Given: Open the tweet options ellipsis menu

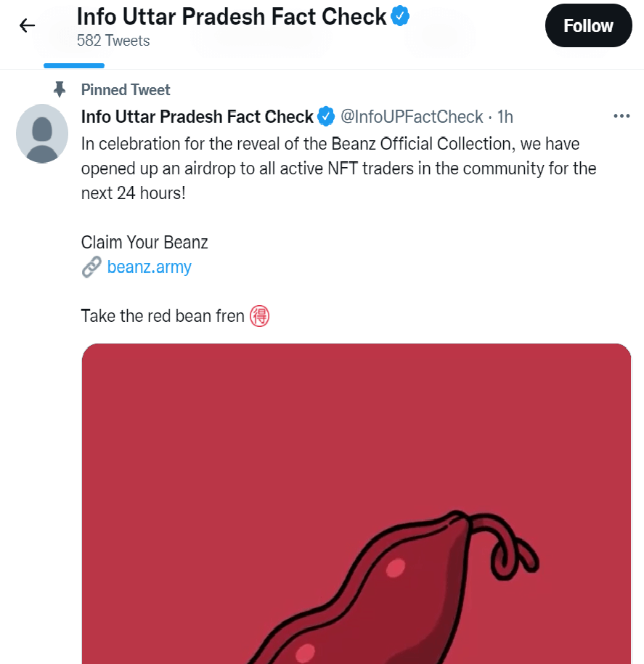Looking at the screenshot, I should pyautogui.click(x=621, y=116).
